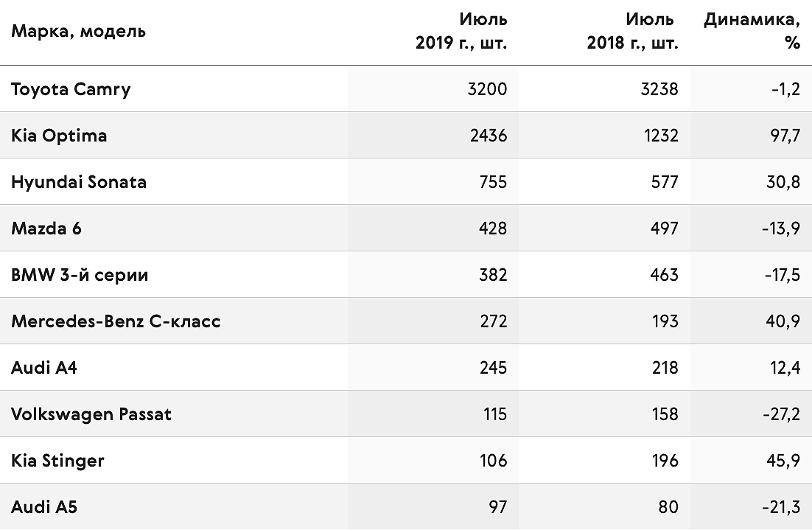This screenshot has width=812, height=530.
Task: Click the Hyundai Sonata row label
Action: point(79,182)
